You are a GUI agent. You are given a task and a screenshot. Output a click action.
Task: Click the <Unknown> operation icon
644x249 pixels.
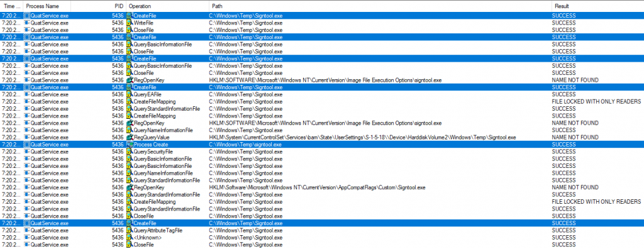pyautogui.click(x=130, y=238)
